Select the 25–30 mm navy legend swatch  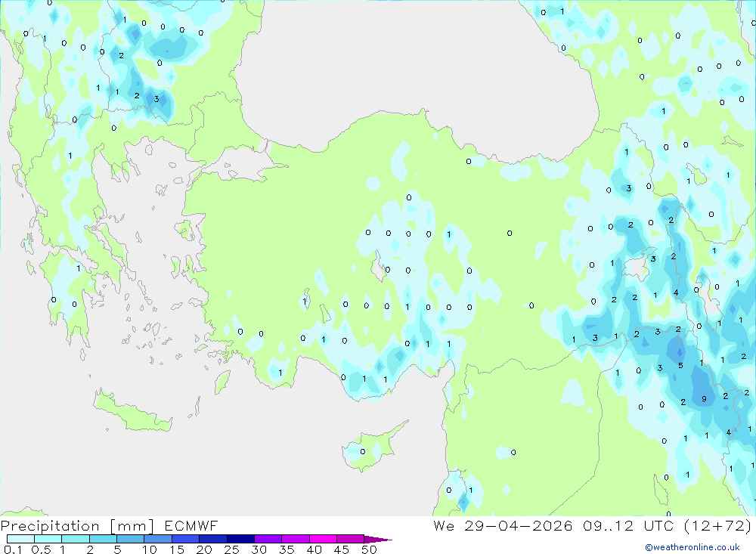point(240,539)
